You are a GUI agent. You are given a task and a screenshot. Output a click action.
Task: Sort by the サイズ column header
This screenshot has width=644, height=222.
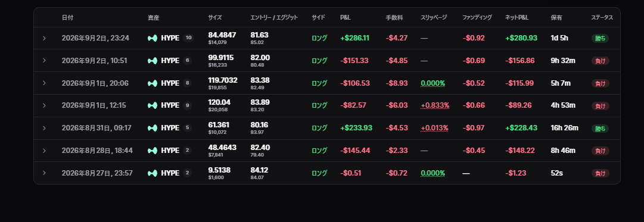(x=215, y=18)
